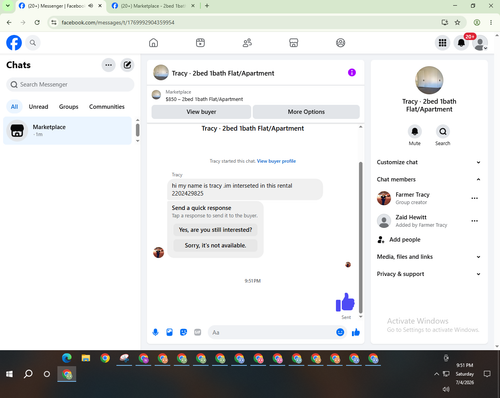Select the Unread chats filter
Viewport: 500px width, 398px height.
coord(38,107)
